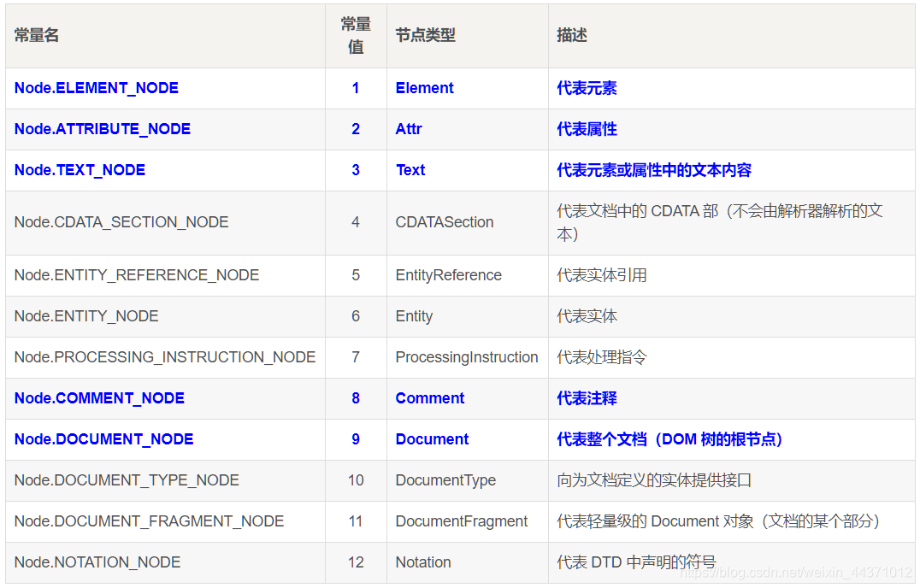Screen dimensions: 920x588
Task: Click the description 代表元素
Action: (x=587, y=88)
